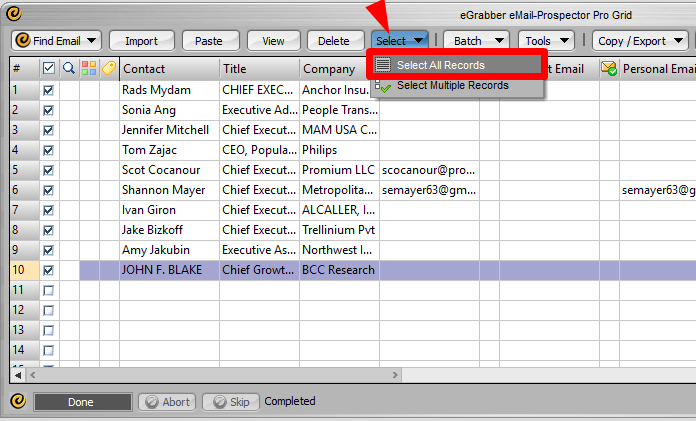
Task: Click the magnifier search column header icon
Action: tap(69, 69)
